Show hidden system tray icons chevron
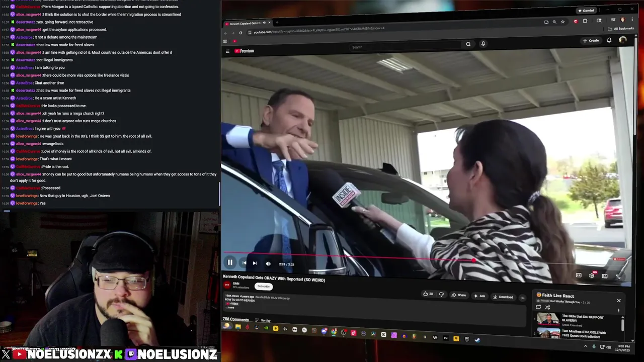This screenshot has width=644, height=362. 585,346
